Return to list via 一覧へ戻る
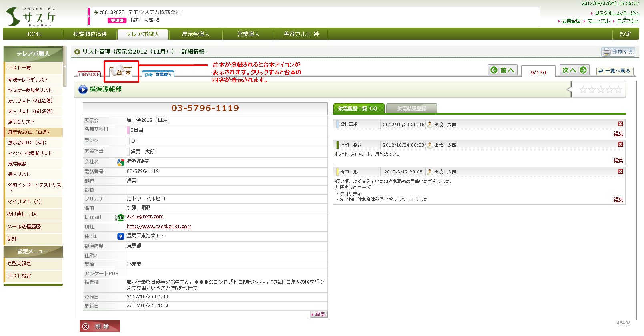This screenshot has width=644, height=336. tap(614, 71)
